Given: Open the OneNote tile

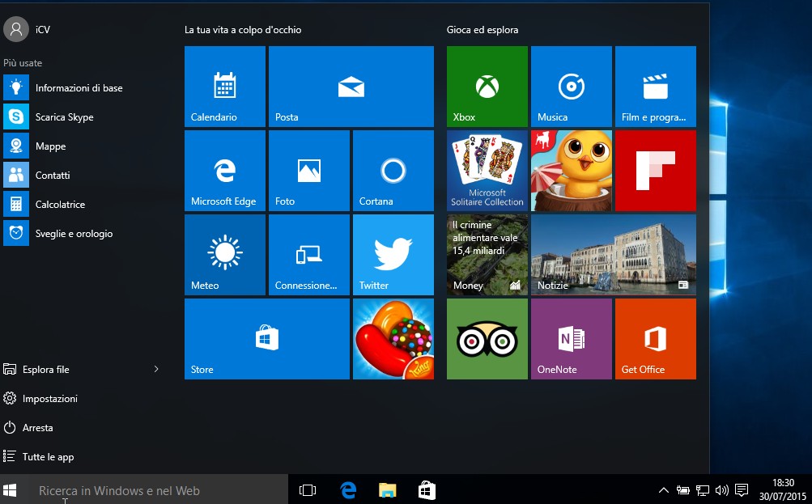Looking at the screenshot, I should coord(572,339).
